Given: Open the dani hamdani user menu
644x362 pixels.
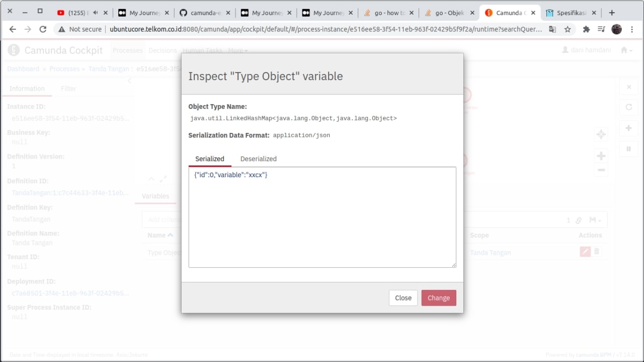Looking at the screenshot, I should [586, 50].
